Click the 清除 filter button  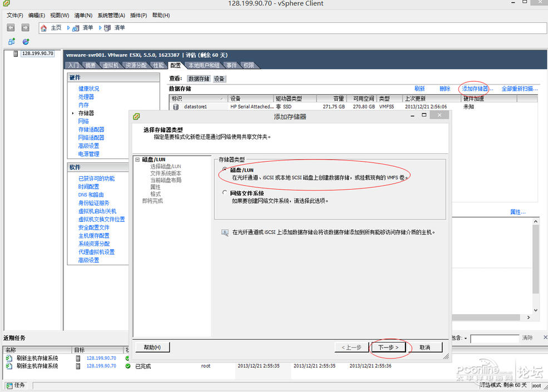(527, 338)
